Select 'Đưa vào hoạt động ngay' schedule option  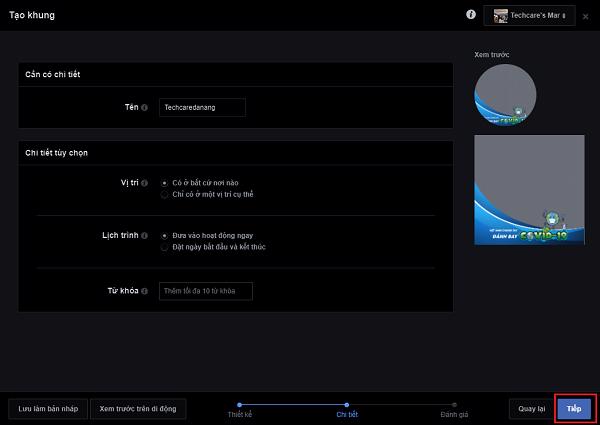[164, 235]
